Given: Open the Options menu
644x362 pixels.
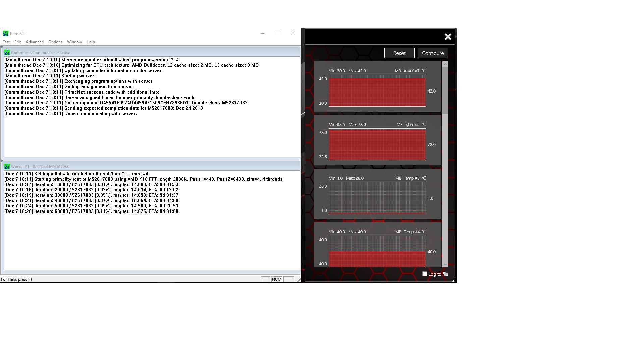Looking at the screenshot, I should [x=55, y=42].
